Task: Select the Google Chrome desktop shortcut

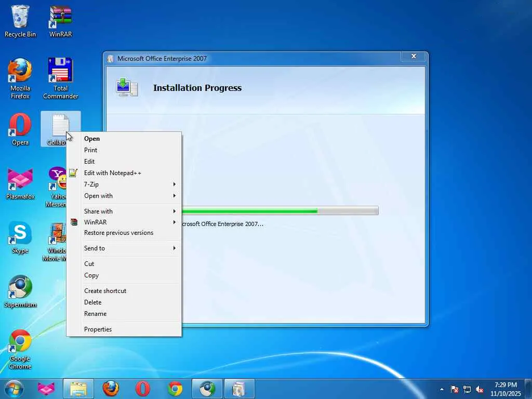Action: (20, 350)
